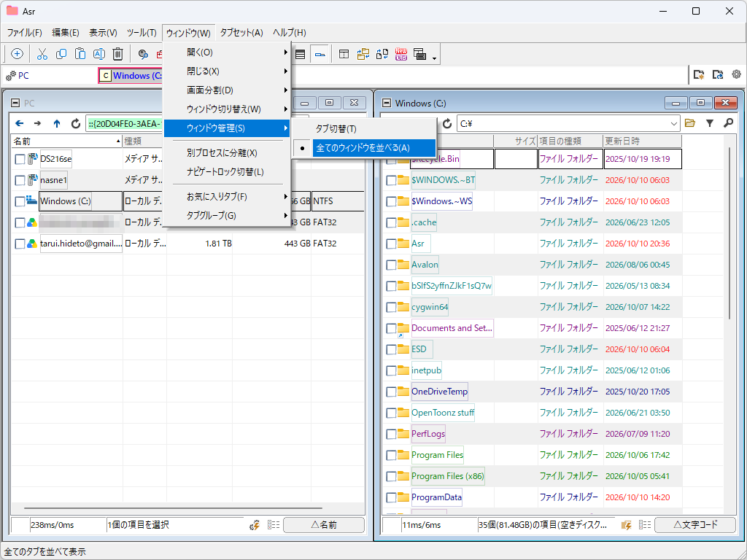Check the inetpub folder checkbox
The height and width of the screenshot is (560, 747).
391,370
